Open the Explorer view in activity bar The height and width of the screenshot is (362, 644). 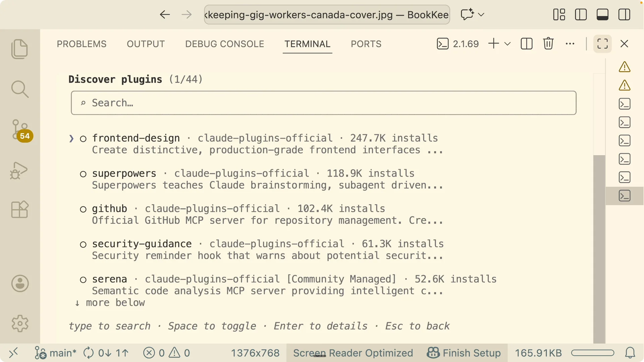(19, 49)
